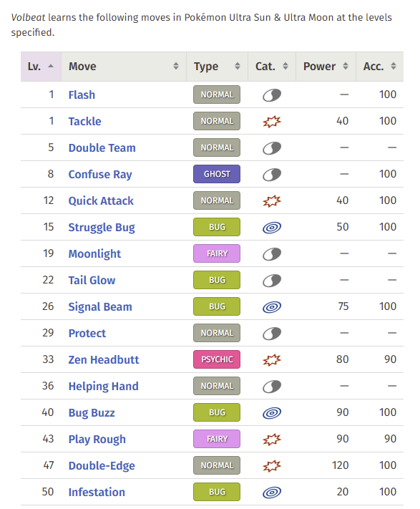Screen dimensions: 420x509
Task: Click the physical category icon for Tackle
Action: tap(272, 122)
